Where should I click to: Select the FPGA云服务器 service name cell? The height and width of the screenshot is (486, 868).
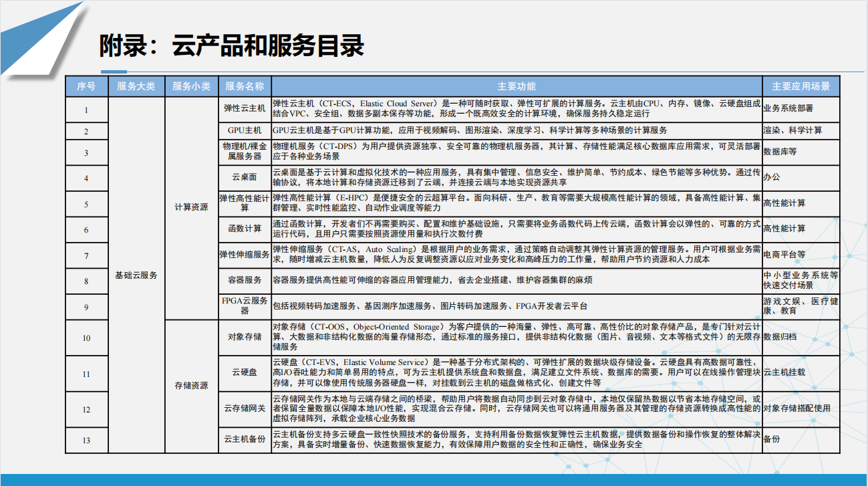pyautogui.click(x=245, y=306)
